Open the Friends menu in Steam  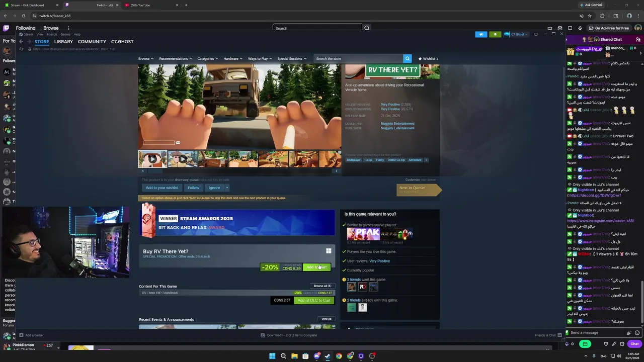coord(52,34)
